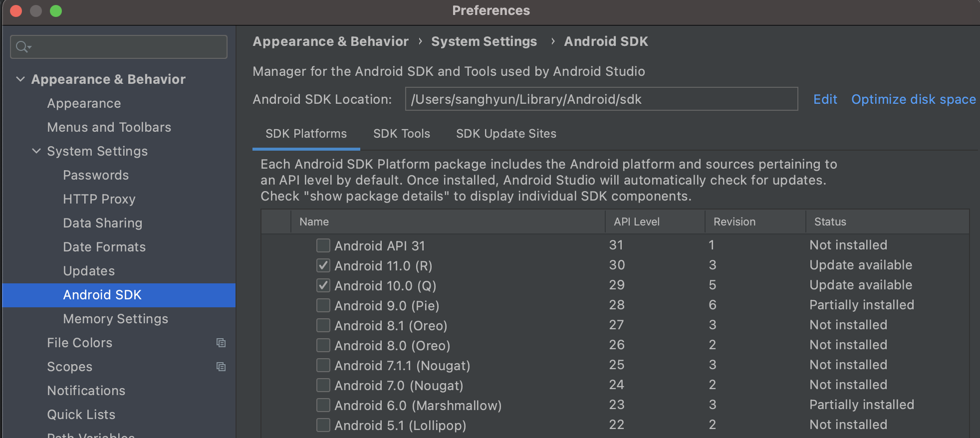Select Passwords under System Settings
Image resolution: width=980 pixels, height=438 pixels.
click(x=96, y=175)
